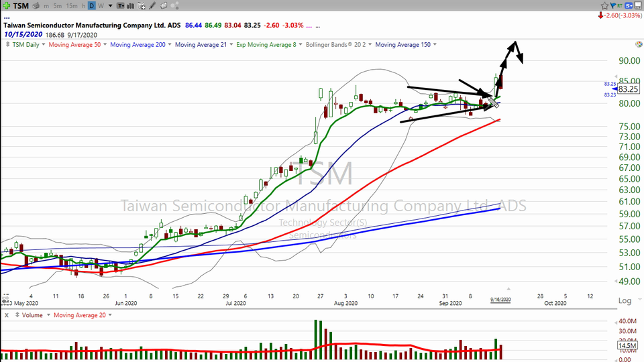Click the floating window icon at top right
Screen dimensions: 644x362
pyautogui.click(x=639, y=5)
